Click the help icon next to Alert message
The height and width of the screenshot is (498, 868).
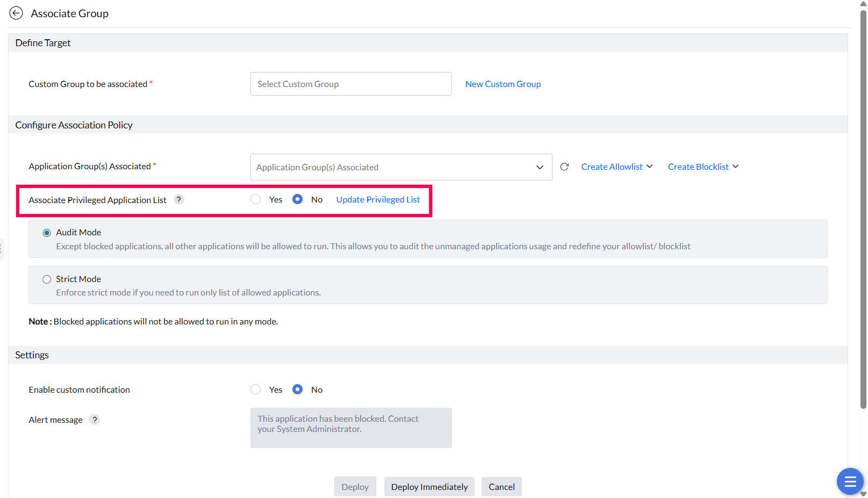(x=95, y=420)
